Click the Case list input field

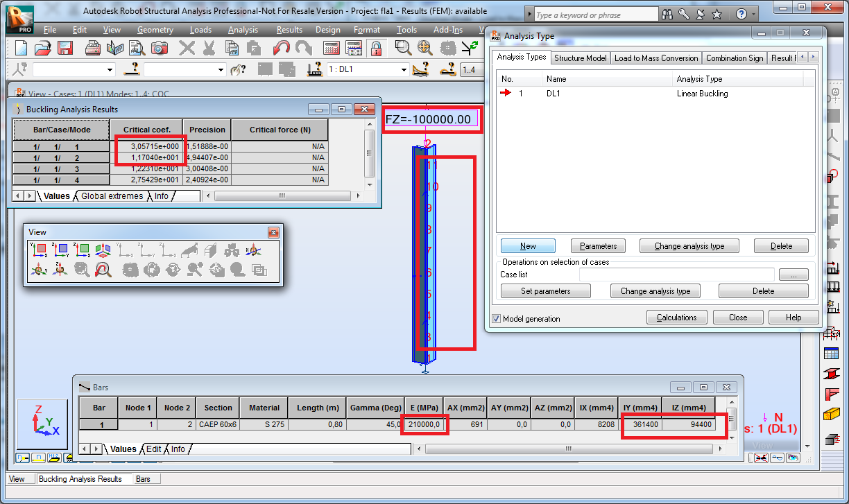pyautogui.click(x=676, y=275)
